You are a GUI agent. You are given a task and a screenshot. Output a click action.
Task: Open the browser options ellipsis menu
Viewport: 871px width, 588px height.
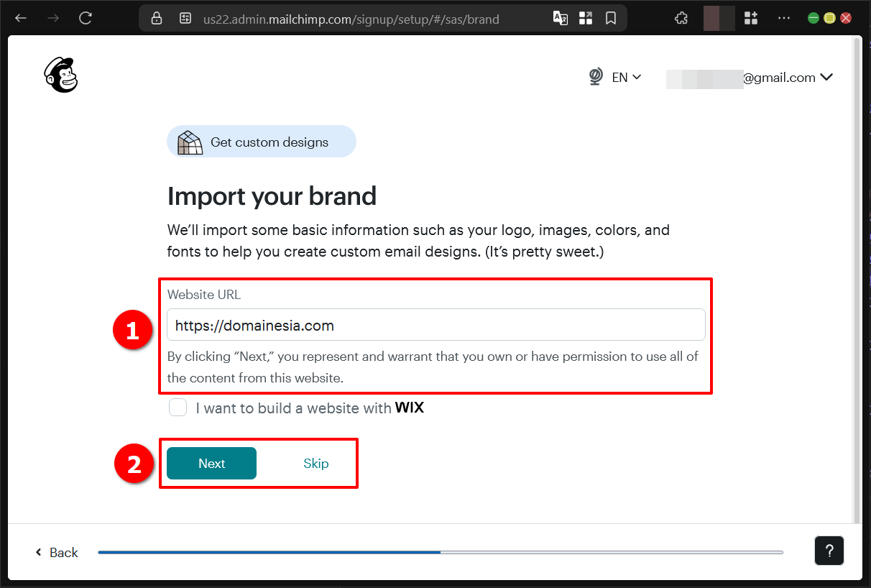(783, 17)
